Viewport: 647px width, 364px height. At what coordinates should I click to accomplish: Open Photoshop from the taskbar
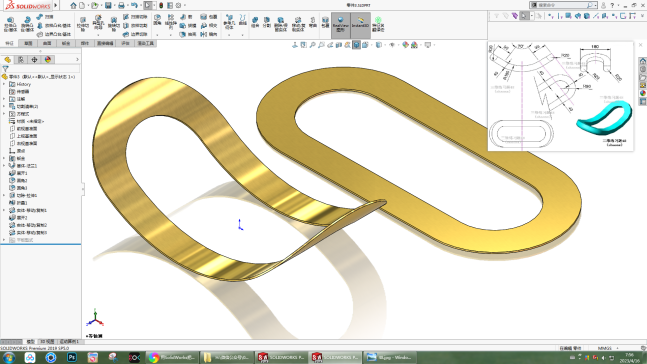72,357
